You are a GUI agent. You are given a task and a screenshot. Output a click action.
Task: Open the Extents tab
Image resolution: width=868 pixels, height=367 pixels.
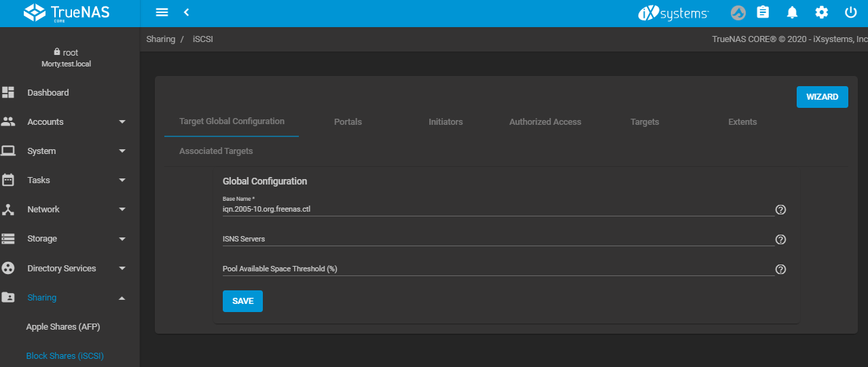[742, 122]
